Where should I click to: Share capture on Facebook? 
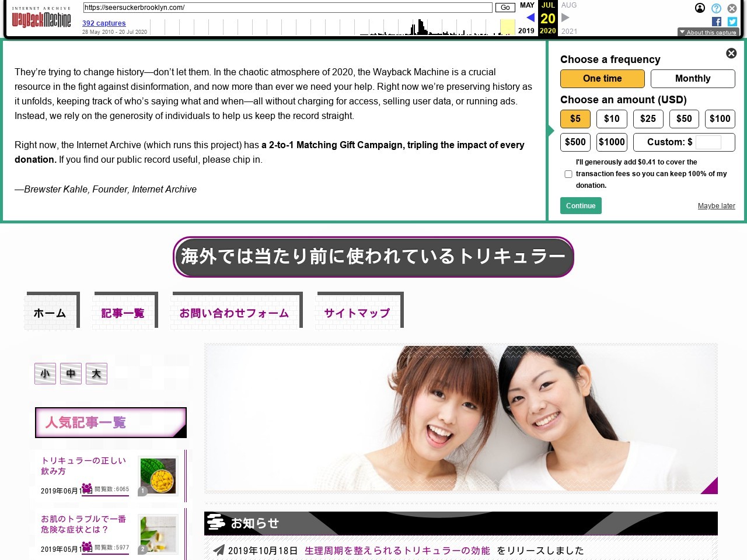717,22
